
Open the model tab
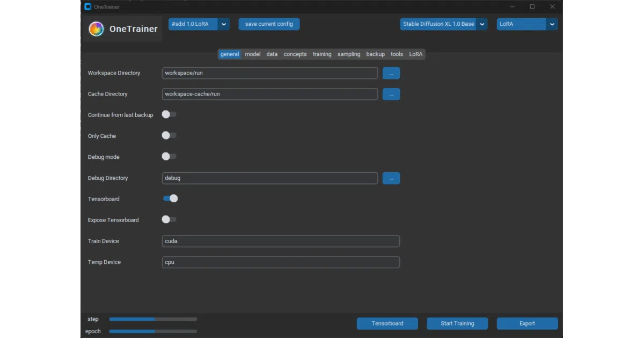tap(253, 54)
